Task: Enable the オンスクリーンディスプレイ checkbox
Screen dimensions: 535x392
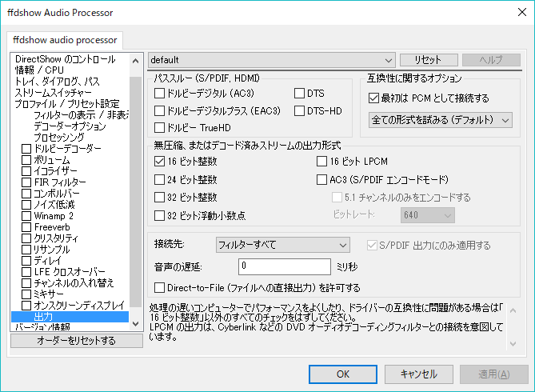Action: pyautogui.click(x=26, y=306)
